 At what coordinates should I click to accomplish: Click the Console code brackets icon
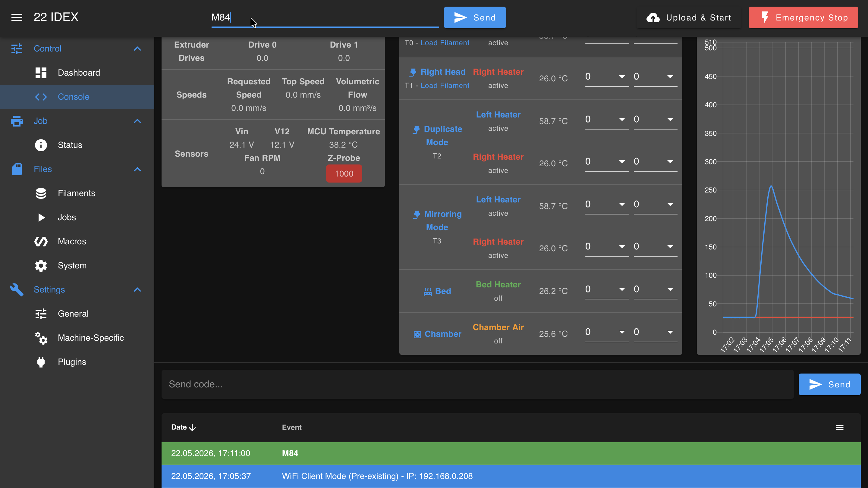point(41,97)
